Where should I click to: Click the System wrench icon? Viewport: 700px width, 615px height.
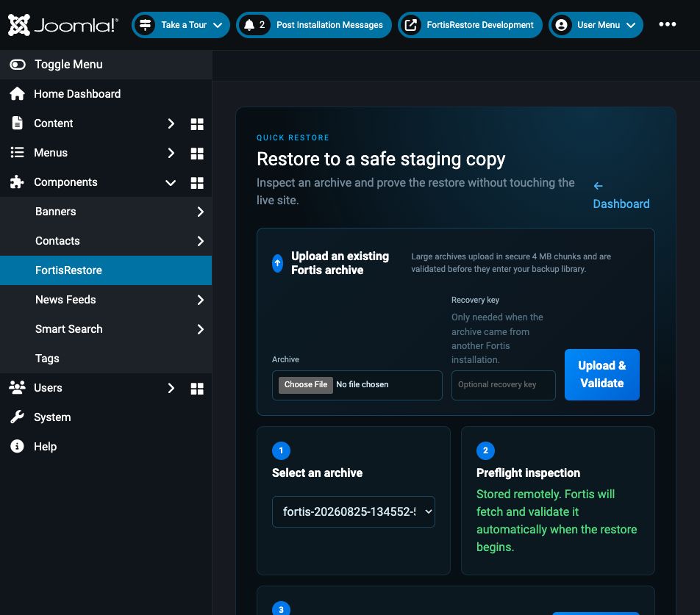[18, 417]
